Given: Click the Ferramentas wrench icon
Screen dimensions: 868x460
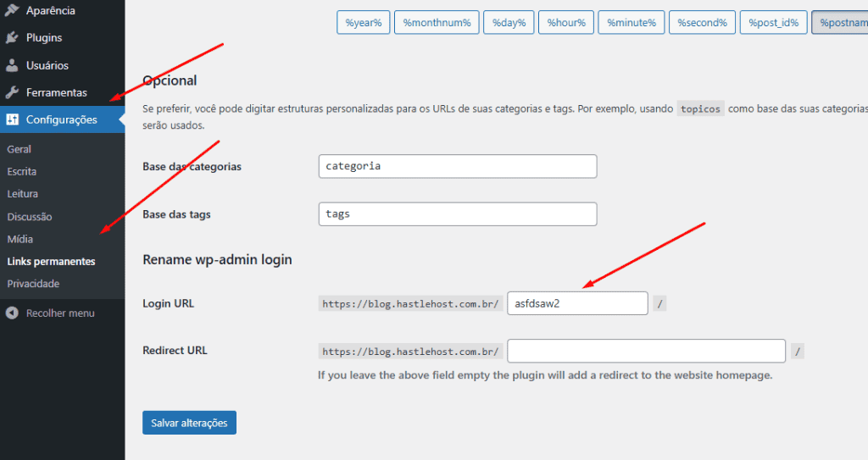Looking at the screenshot, I should pos(12,92).
